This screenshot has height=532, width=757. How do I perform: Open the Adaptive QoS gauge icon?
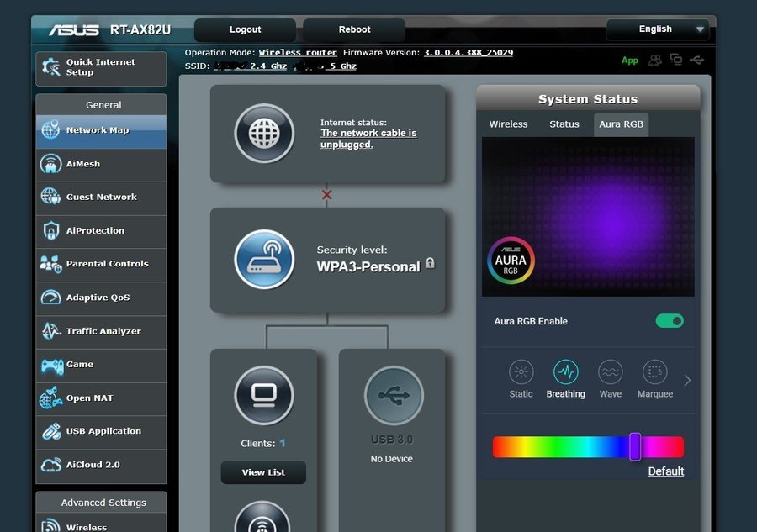[50, 298]
